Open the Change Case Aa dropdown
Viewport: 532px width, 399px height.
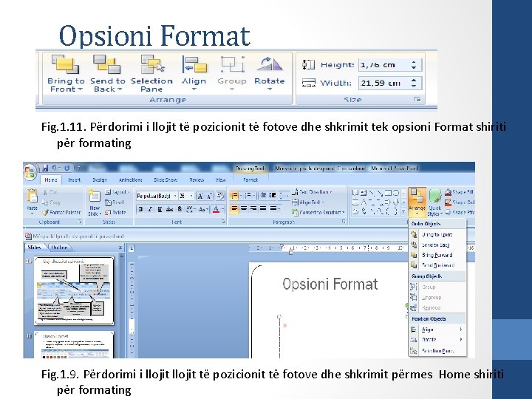pos(204,209)
